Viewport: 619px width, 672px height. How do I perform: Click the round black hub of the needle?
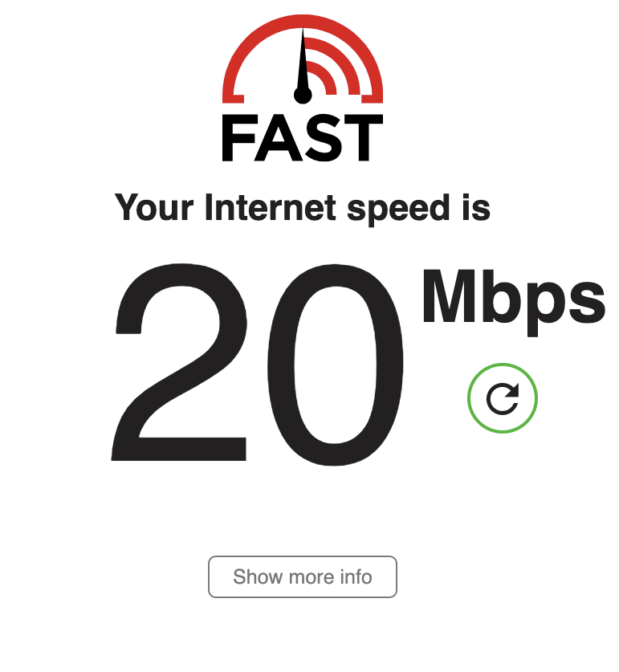tap(303, 95)
